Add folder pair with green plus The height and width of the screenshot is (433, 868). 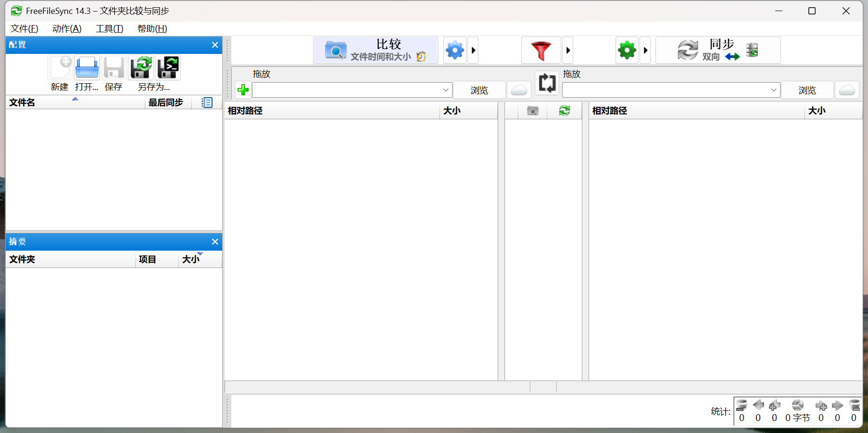(243, 90)
